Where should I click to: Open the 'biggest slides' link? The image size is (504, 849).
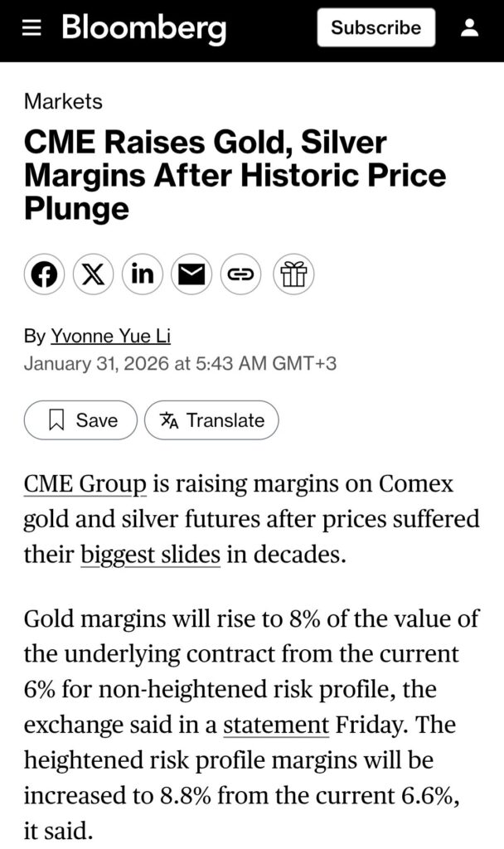[x=150, y=554]
